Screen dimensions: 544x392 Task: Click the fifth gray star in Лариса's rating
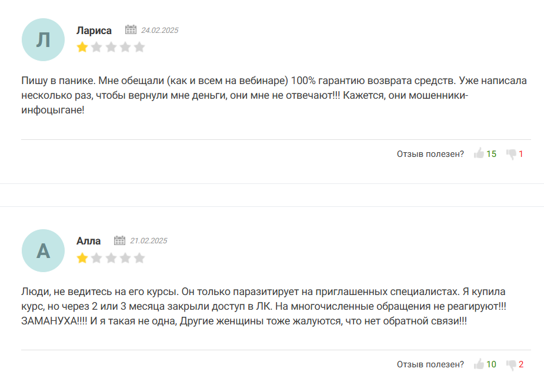[x=139, y=47]
